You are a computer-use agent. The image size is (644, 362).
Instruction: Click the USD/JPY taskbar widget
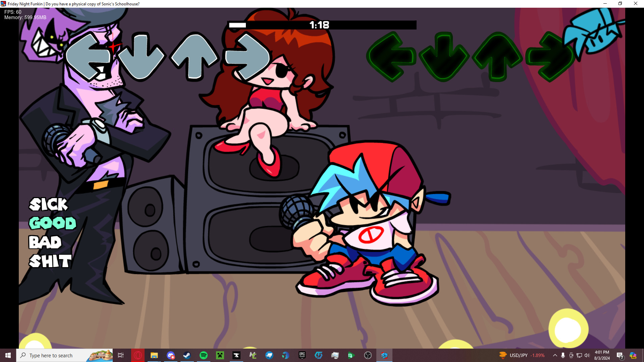click(522, 355)
